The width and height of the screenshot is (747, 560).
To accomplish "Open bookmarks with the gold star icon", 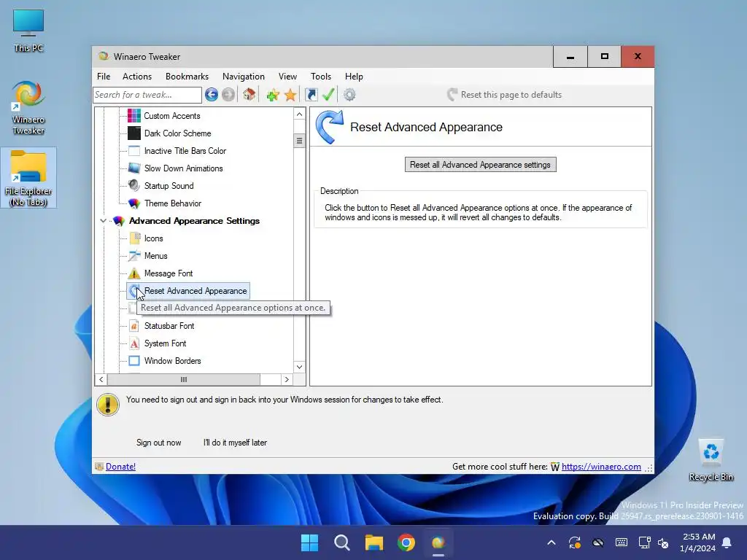I will tap(290, 95).
